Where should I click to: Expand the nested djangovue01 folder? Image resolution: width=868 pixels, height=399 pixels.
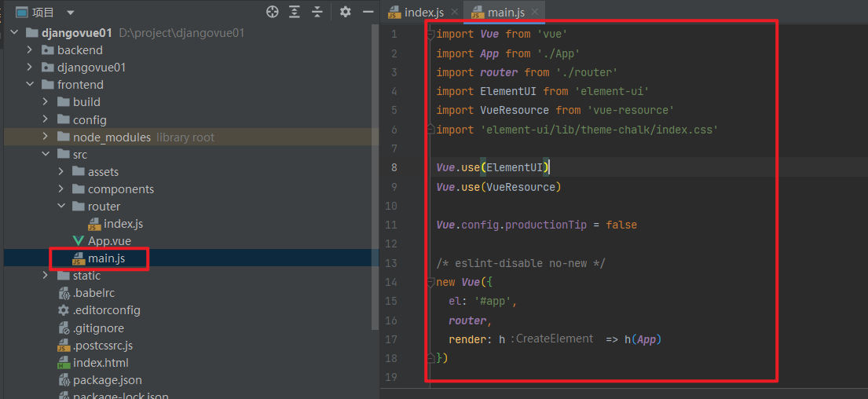[30, 68]
